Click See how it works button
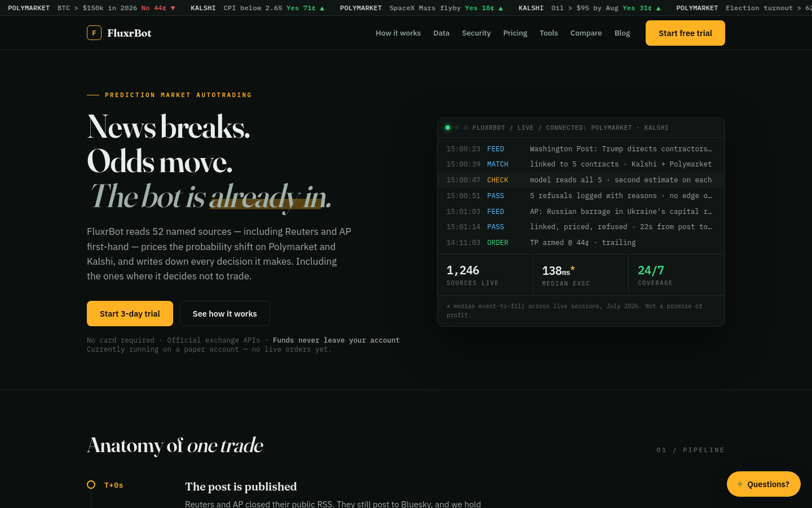 [x=224, y=313]
